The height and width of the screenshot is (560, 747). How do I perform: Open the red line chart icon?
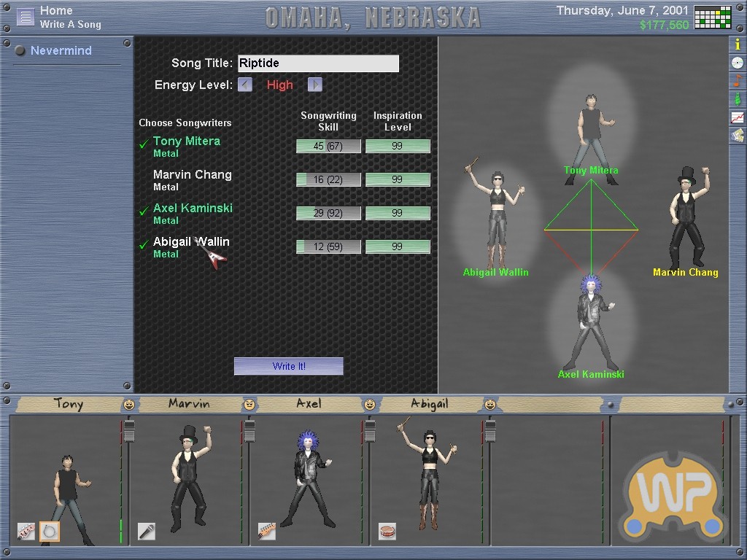click(x=738, y=117)
